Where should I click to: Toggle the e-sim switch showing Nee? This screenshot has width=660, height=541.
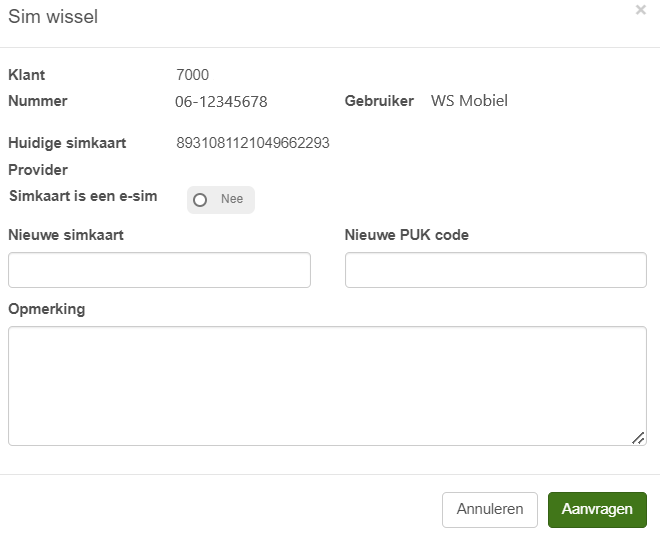[x=221, y=200]
